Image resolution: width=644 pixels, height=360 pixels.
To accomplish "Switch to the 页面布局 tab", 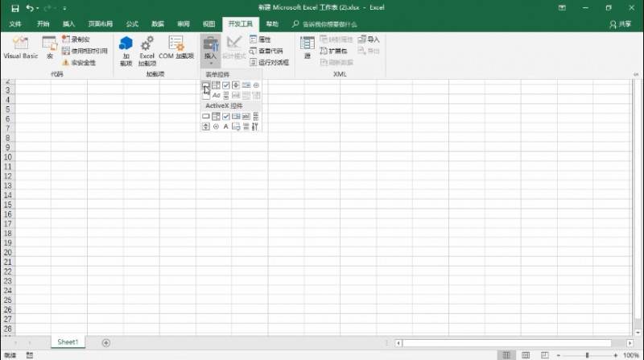I will [x=100, y=24].
